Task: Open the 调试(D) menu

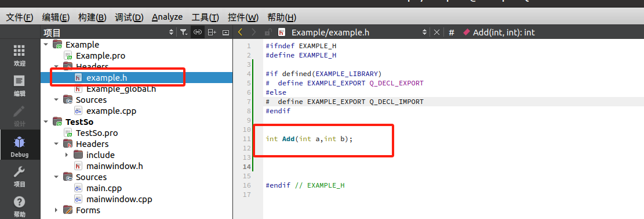Action: pos(129,17)
